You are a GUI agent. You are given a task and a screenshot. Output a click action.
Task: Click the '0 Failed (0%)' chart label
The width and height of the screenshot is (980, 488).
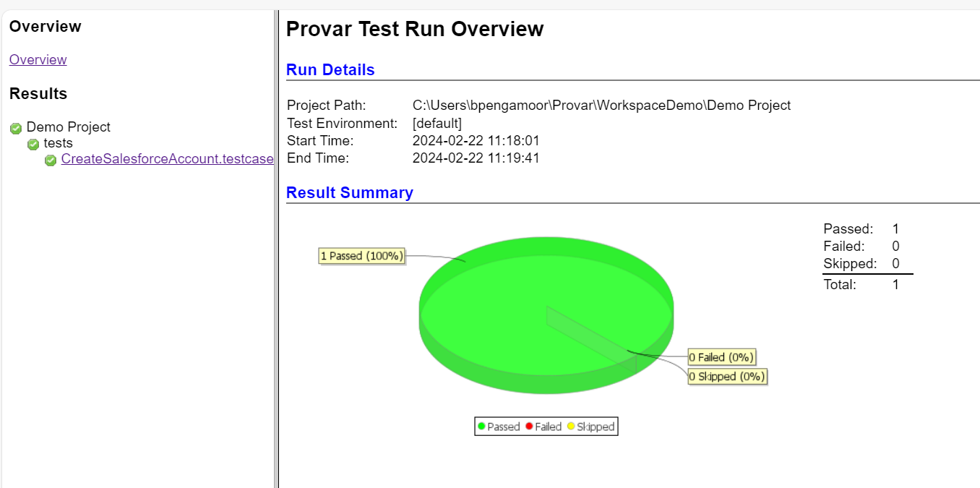(x=721, y=357)
